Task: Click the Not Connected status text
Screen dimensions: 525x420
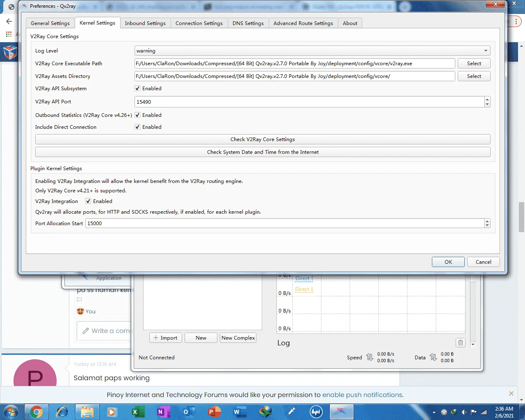Action: tap(157, 358)
